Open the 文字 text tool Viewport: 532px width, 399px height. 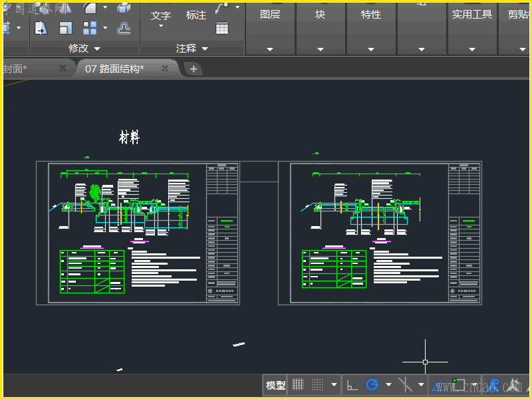161,15
